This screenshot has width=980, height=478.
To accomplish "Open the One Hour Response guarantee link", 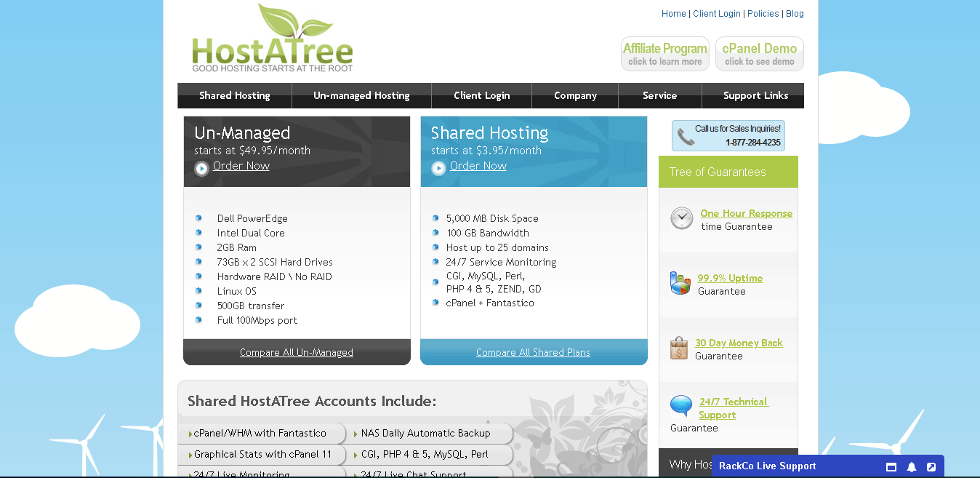I will click(x=747, y=213).
